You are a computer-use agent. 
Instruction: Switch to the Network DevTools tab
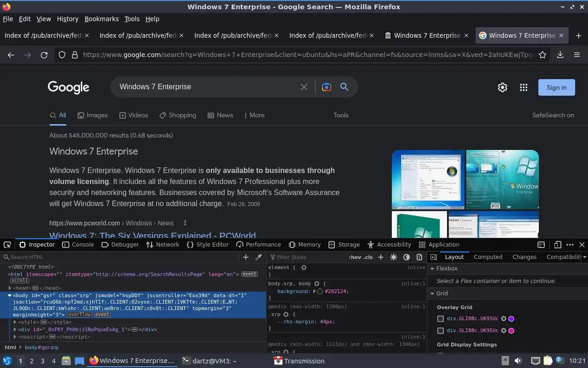pyautogui.click(x=163, y=245)
